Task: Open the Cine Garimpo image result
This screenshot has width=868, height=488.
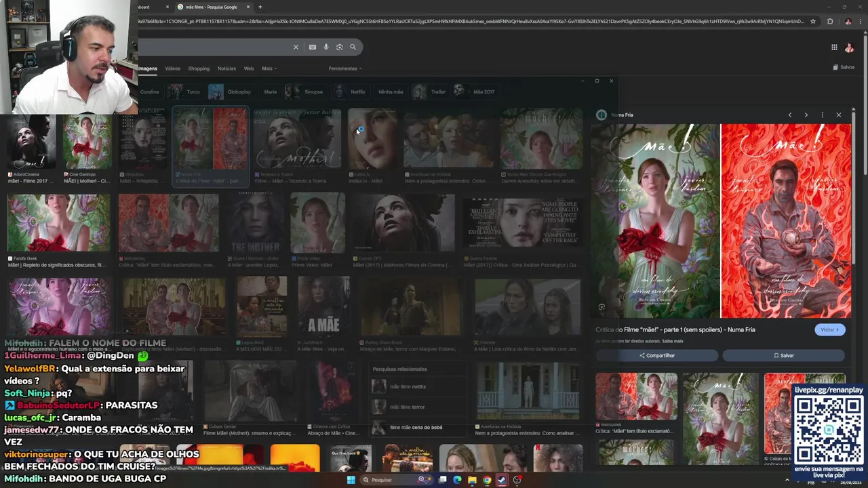Action: pos(87,142)
